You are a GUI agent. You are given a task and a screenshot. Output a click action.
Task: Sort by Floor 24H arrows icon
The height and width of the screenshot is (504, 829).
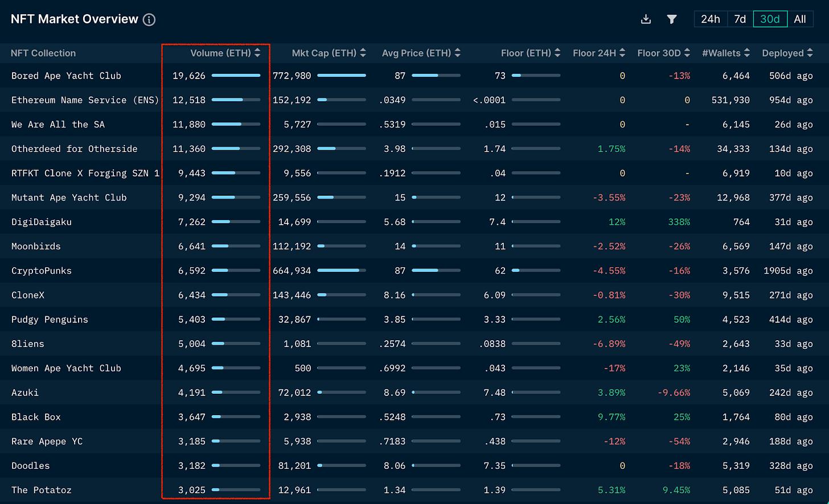622,53
